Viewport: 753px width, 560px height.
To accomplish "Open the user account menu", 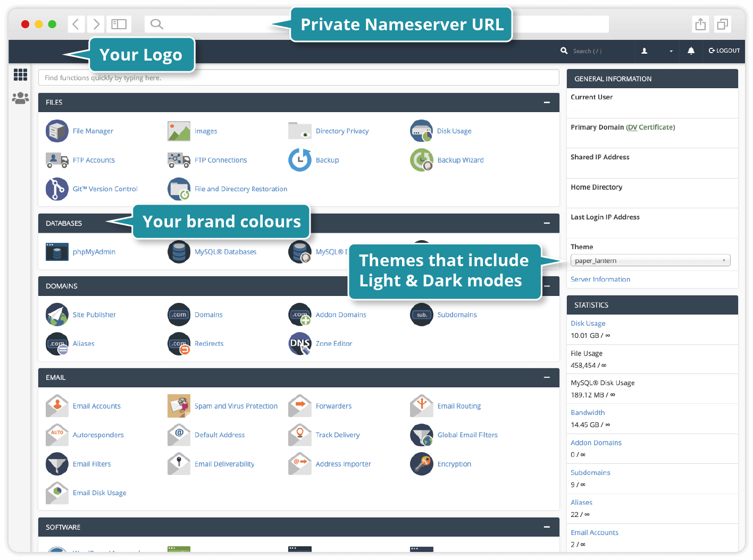I will coord(645,51).
